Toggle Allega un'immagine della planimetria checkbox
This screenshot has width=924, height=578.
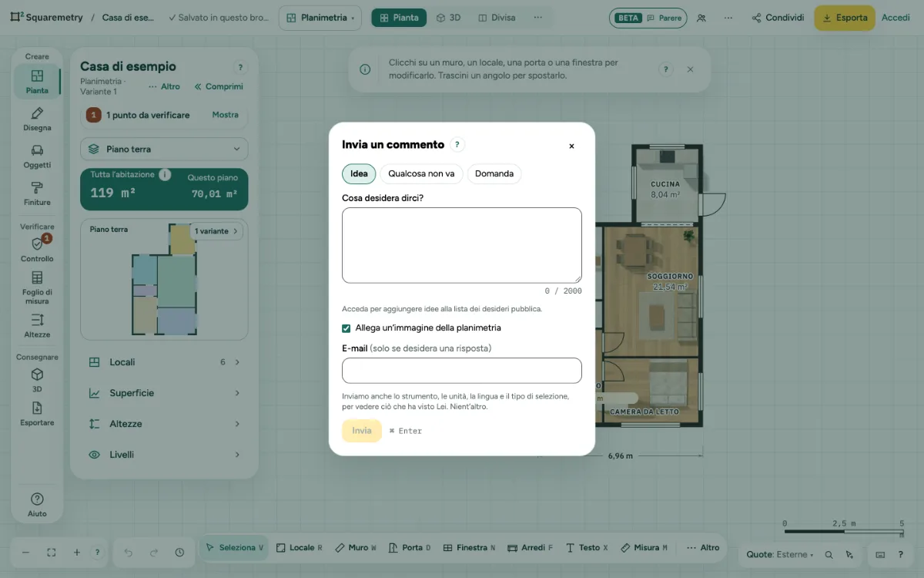coord(346,328)
